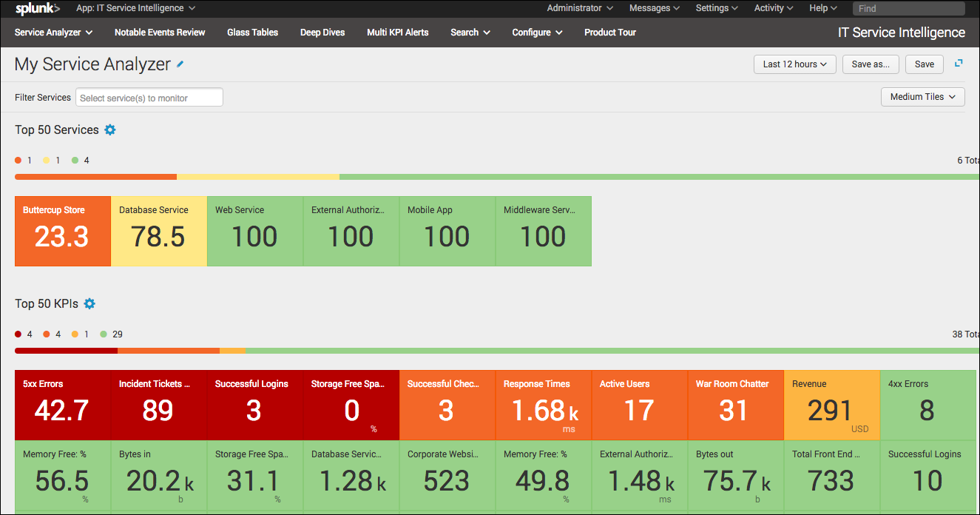Click the yellow segment of services severity bar
This screenshot has width=980, height=515.
point(258,177)
